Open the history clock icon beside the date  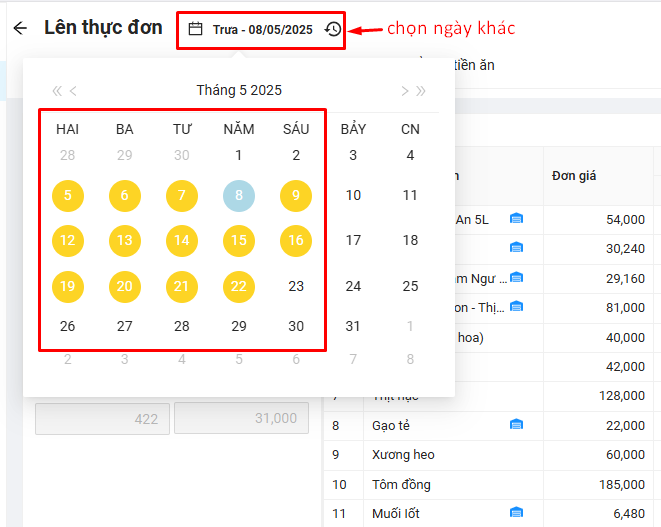[332, 30]
